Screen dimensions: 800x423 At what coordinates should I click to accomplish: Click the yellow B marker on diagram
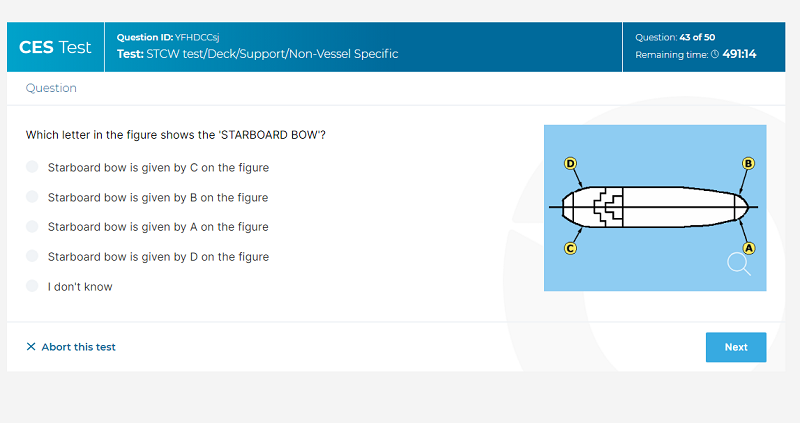(748, 164)
